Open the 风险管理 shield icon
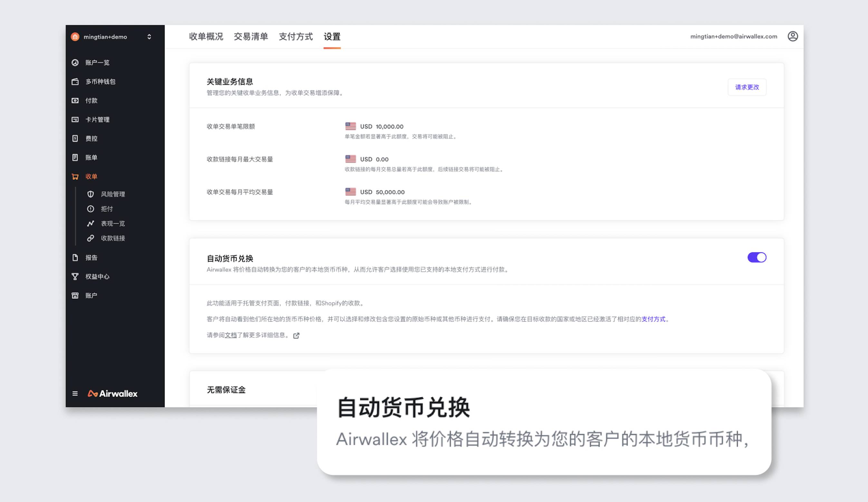 coord(91,194)
